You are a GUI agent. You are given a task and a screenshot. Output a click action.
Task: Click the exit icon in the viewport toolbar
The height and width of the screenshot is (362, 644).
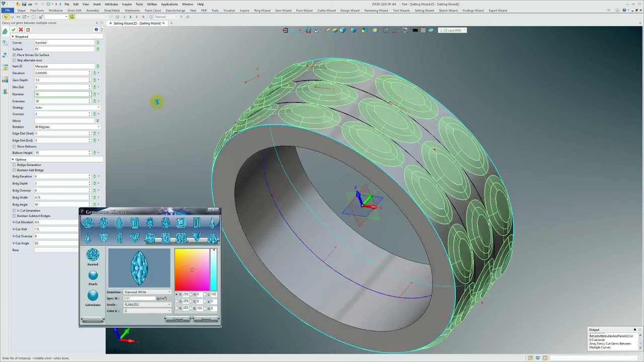285,30
